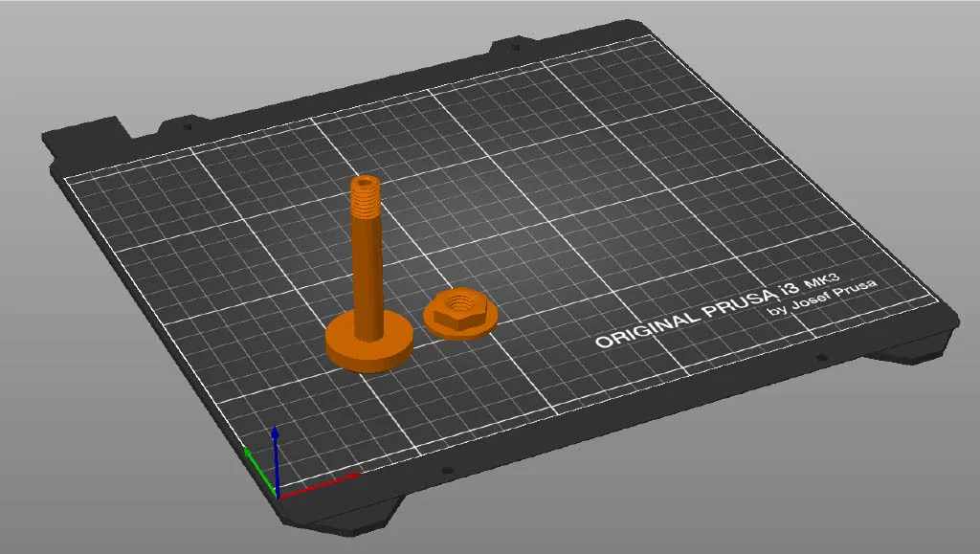Click the hexagonal hole of the nut
The image size is (980, 554).
click(x=458, y=304)
